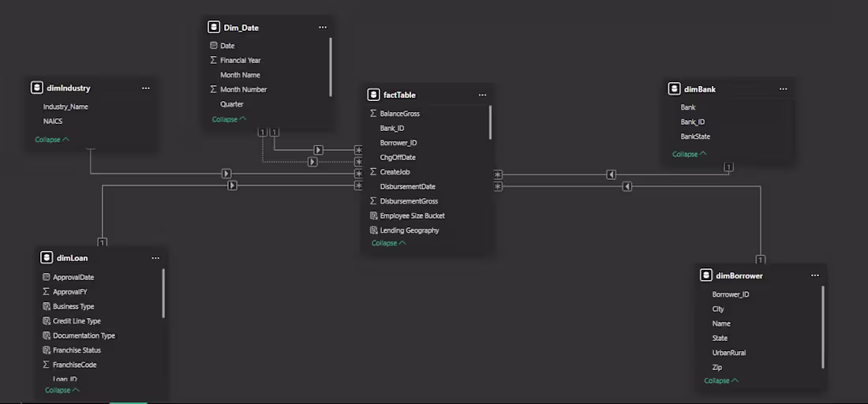Click calculated column icon beside Documentation Type
This screenshot has width=868, height=404.
(47, 335)
